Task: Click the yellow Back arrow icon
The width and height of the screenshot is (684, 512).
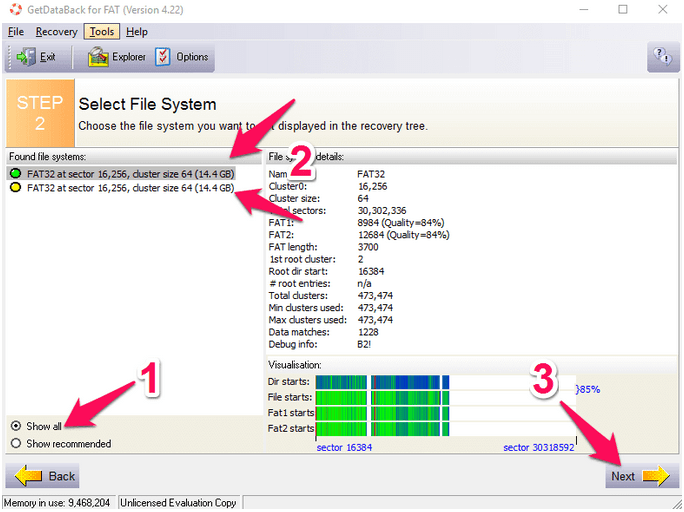Action: pyautogui.click(x=29, y=476)
